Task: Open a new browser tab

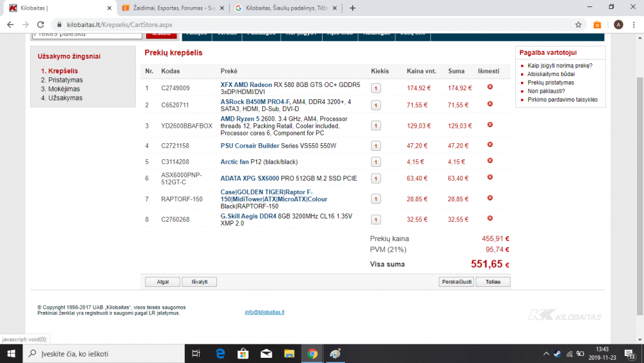Action: tap(352, 8)
